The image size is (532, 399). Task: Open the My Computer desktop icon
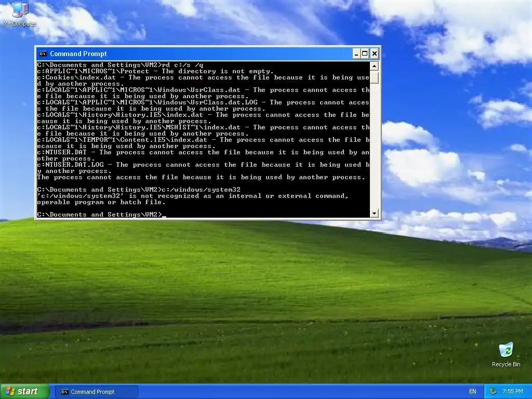coord(20,14)
